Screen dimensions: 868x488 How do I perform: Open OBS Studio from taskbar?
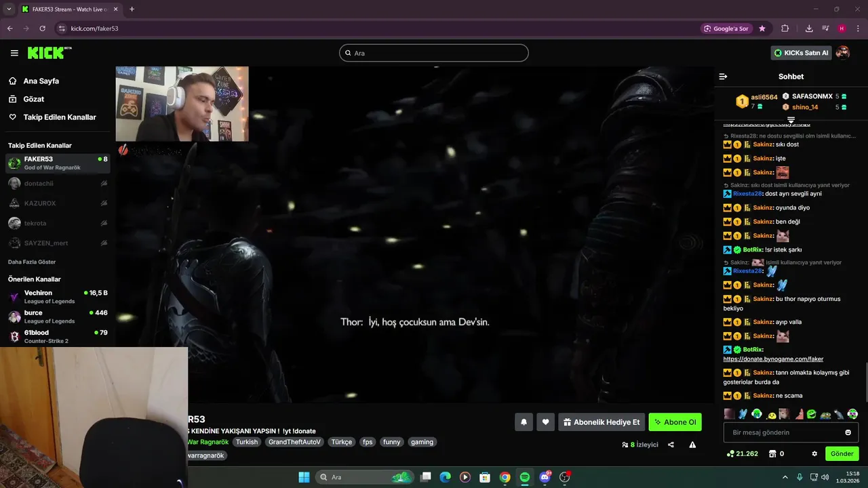click(x=564, y=477)
